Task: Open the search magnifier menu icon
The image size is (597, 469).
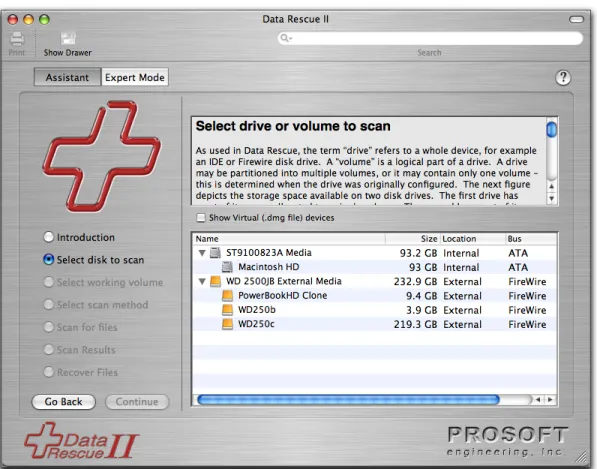Action: coord(286,38)
